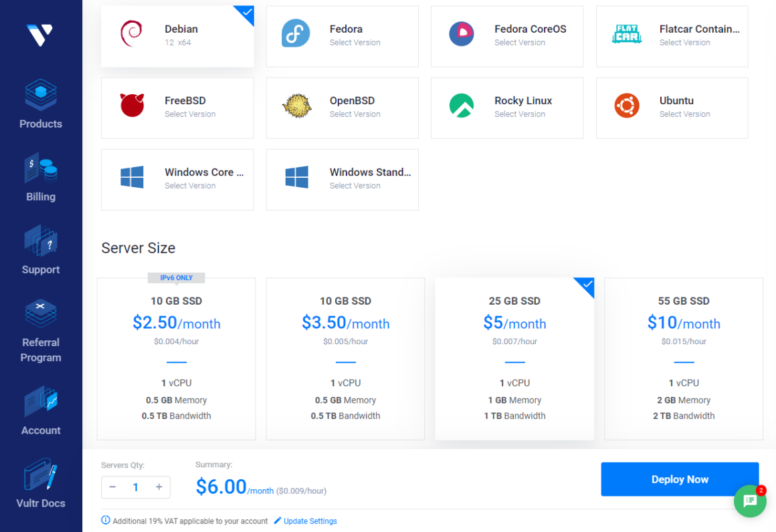Open the Referral Program icon
776x532 pixels.
[x=41, y=313]
